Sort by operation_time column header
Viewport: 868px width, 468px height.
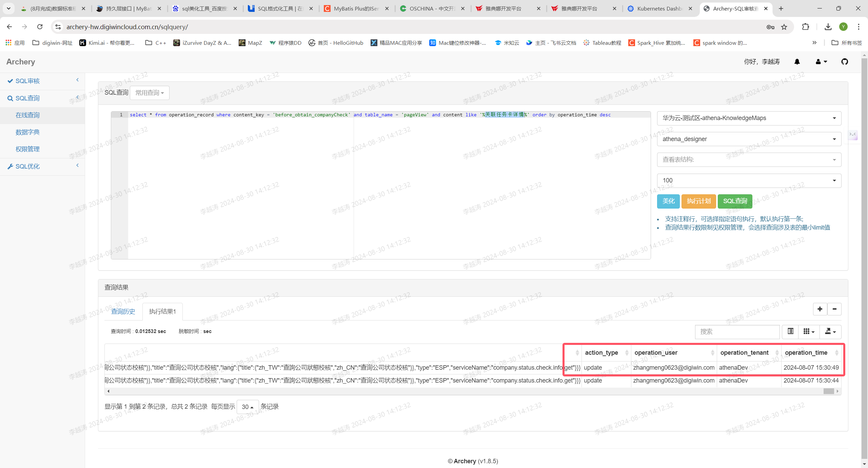point(811,353)
